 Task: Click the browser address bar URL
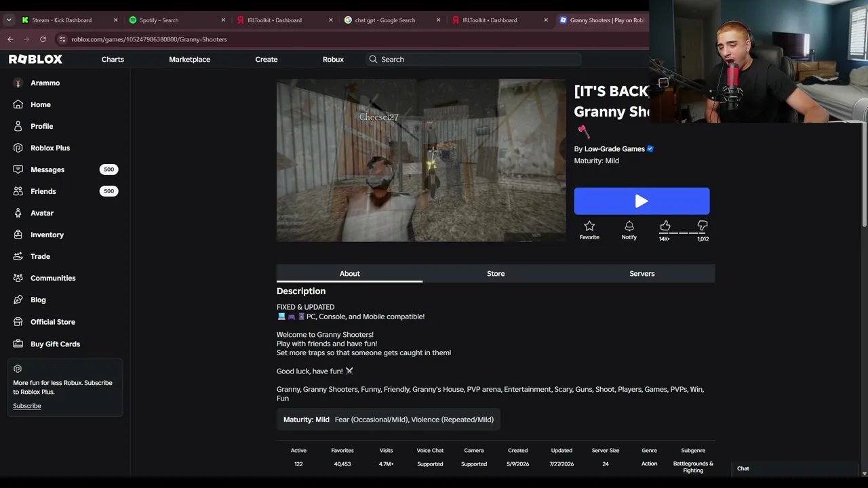point(149,39)
